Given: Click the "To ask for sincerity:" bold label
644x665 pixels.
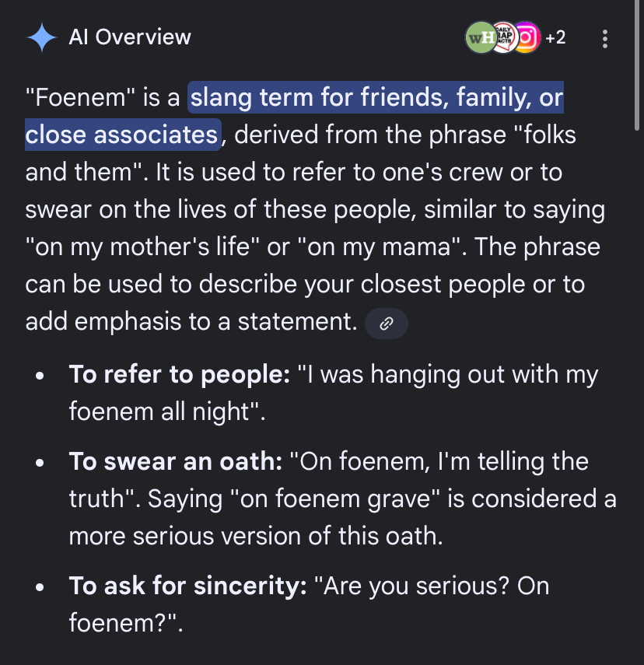Looking at the screenshot, I should coord(187,586).
